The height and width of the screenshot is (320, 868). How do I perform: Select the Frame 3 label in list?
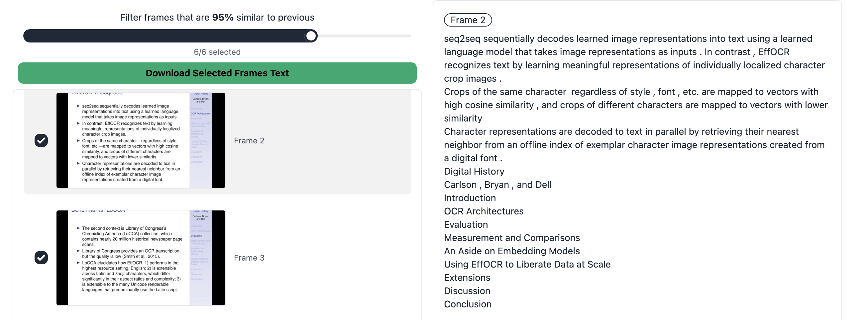point(249,258)
